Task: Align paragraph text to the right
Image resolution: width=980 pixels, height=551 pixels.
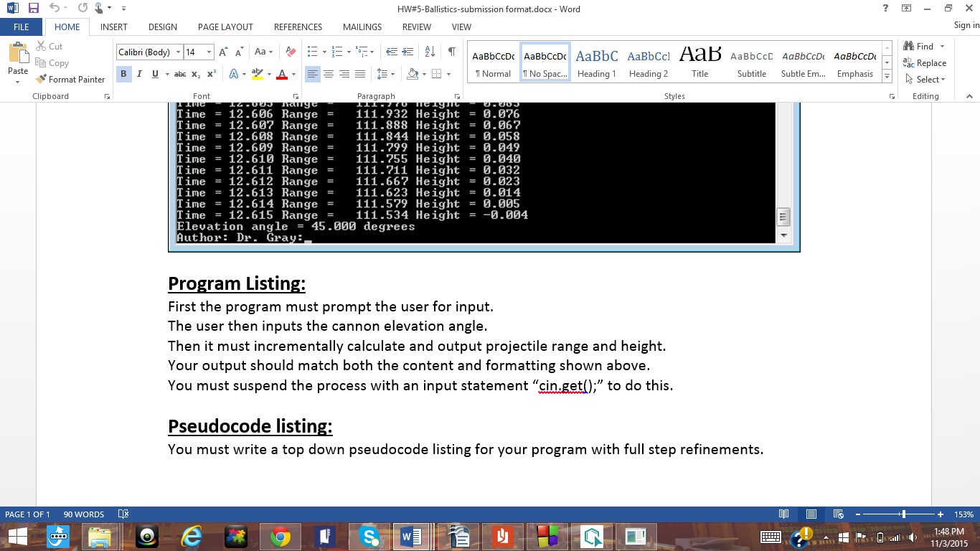Action: coord(344,74)
